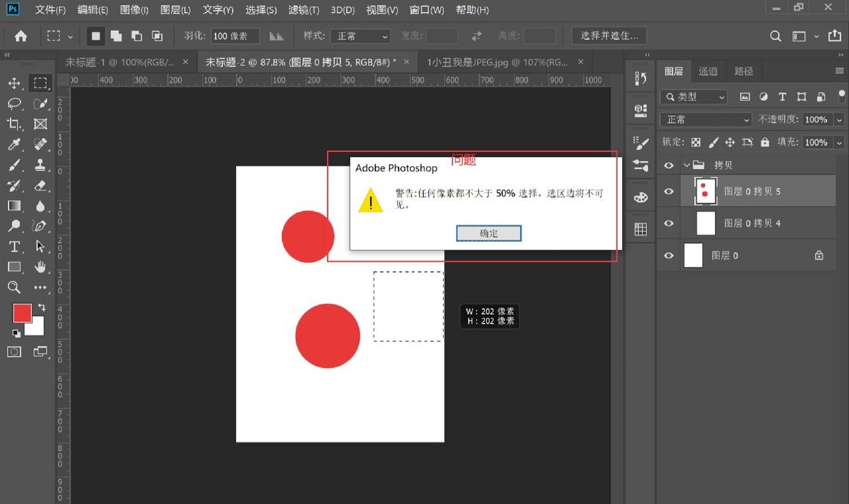Screen dimensions: 849x504
Task: Hide layer 图层 0 拷贝 4
Action: (x=669, y=223)
